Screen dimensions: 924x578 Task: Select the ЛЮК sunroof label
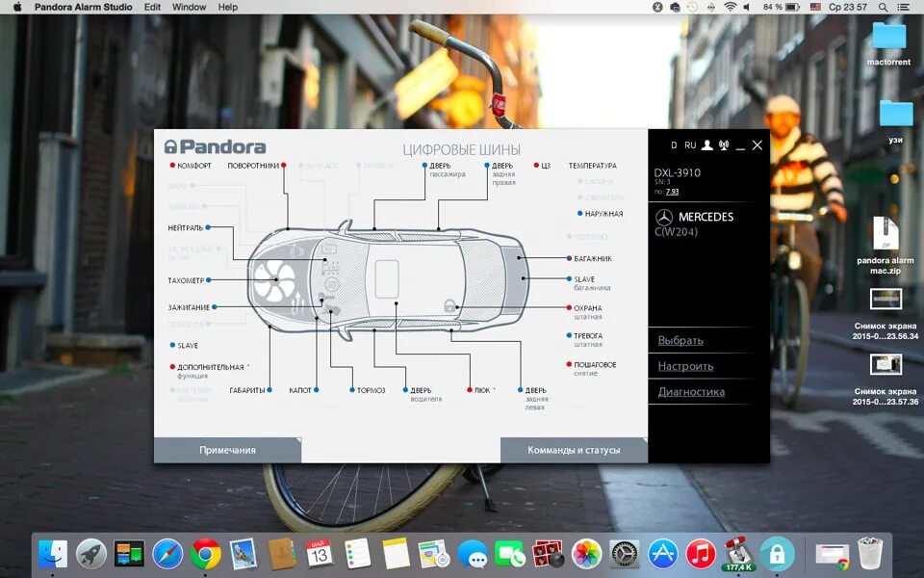click(482, 390)
